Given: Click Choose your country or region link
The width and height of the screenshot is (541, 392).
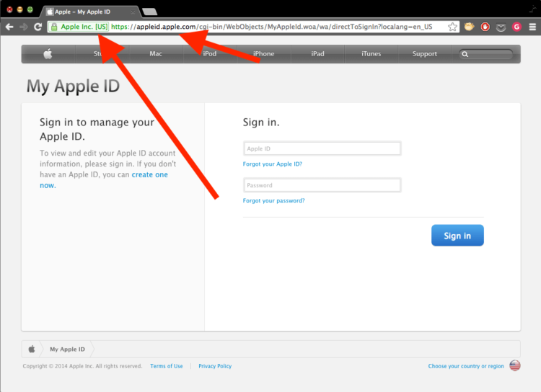Looking at the screenshot, I should tap(466, 366).
